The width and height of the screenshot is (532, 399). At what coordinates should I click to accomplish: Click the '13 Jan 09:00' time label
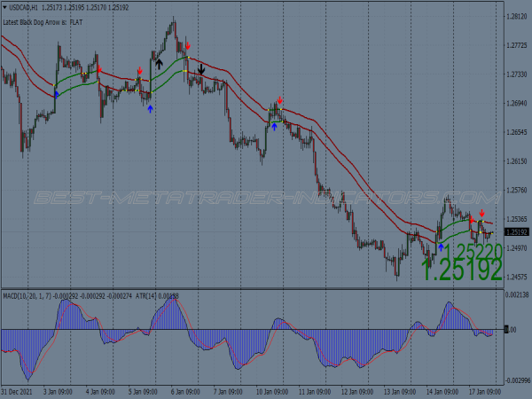pos(400,392)
